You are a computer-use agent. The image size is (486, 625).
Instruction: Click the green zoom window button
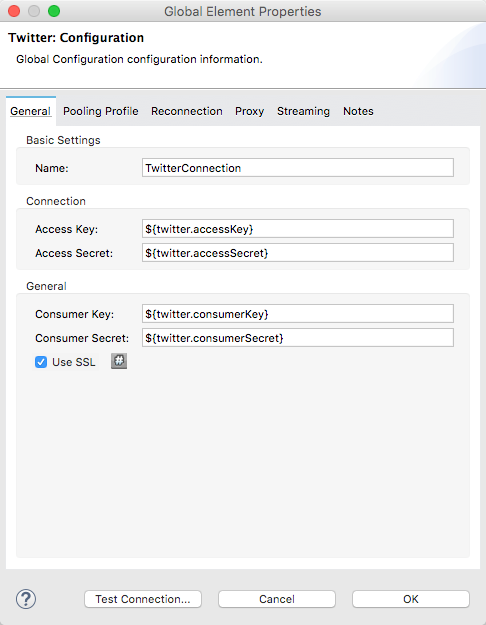54,11
